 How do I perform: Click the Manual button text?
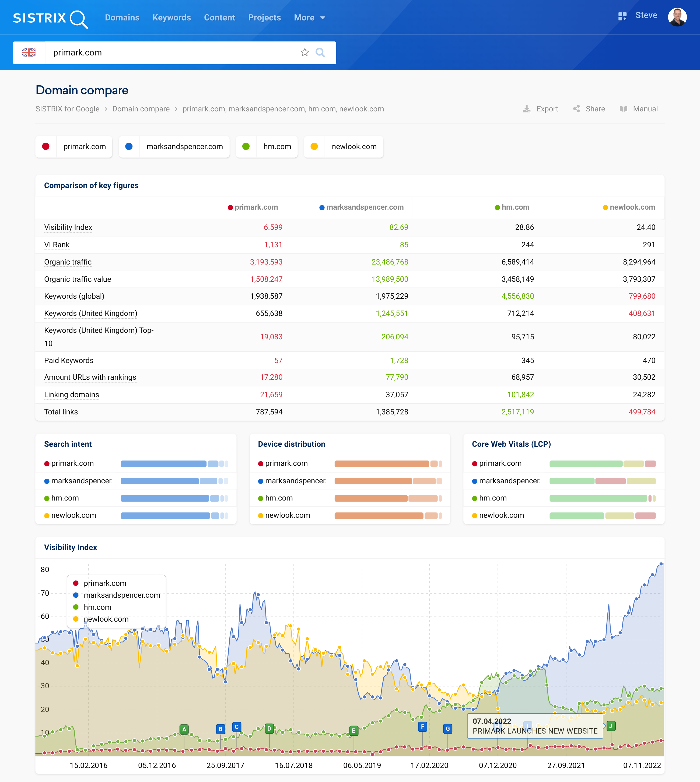pyautogui.click(x=645, y=109)
